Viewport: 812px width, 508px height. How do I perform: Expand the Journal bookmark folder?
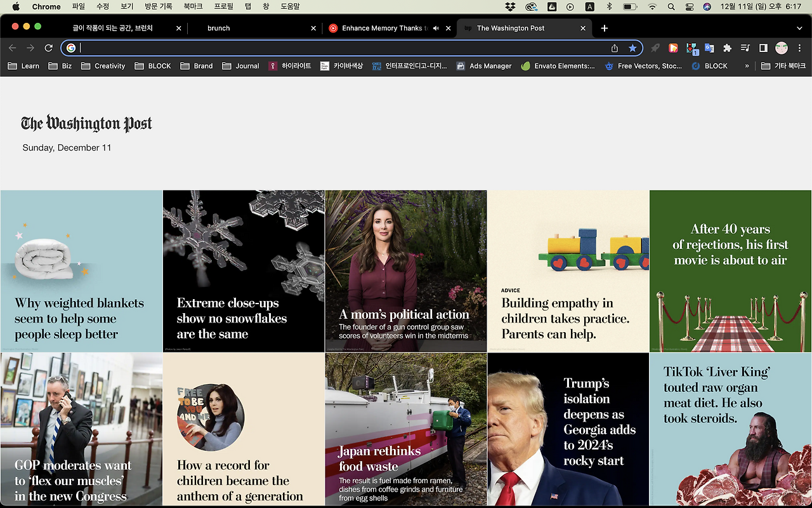point(240,66)
